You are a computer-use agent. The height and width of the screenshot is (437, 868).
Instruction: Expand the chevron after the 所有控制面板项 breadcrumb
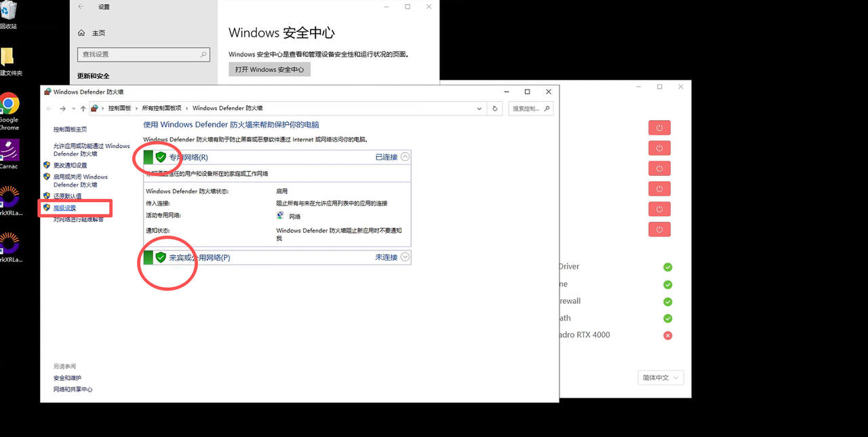187,109
